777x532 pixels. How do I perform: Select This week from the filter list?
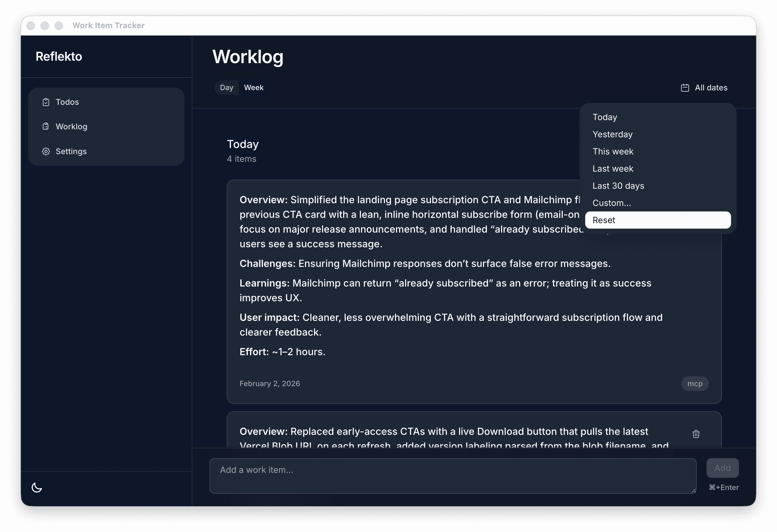tap(613, 151)
